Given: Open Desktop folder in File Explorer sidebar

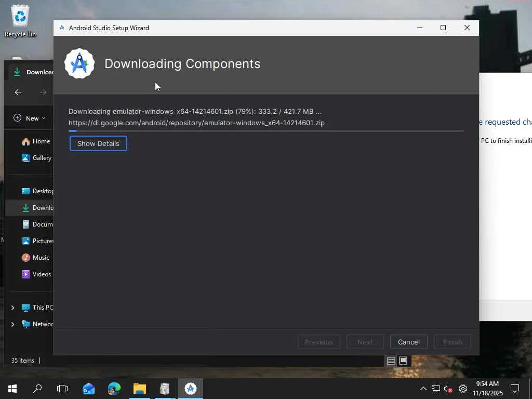Looking at the screenshot, I should (x=37, y=191).
